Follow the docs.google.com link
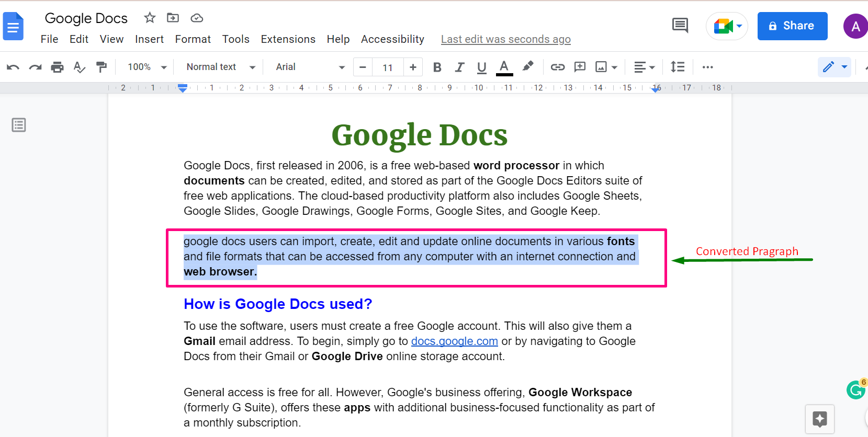Viewport: 868px width, 437px height. [454, 341]
